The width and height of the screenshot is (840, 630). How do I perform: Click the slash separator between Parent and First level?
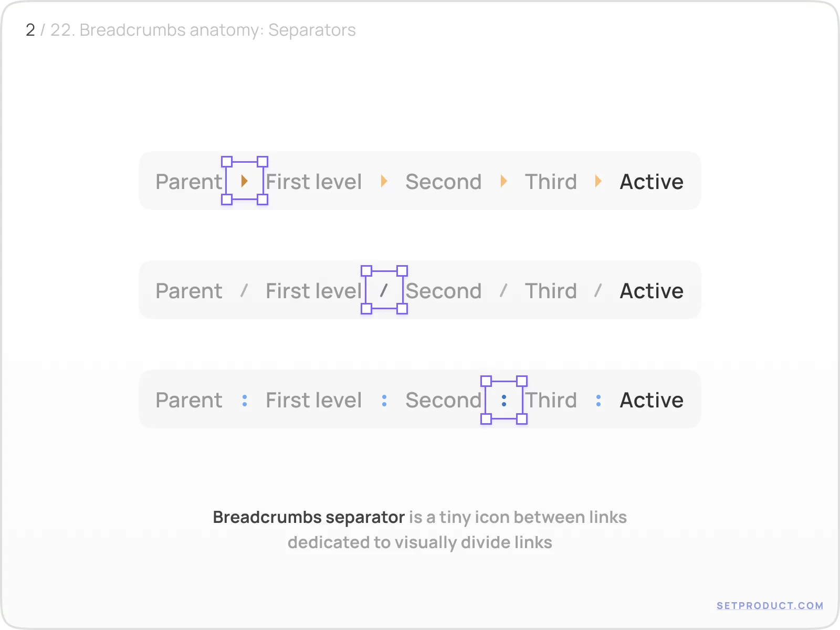click(x=244, y=290)
